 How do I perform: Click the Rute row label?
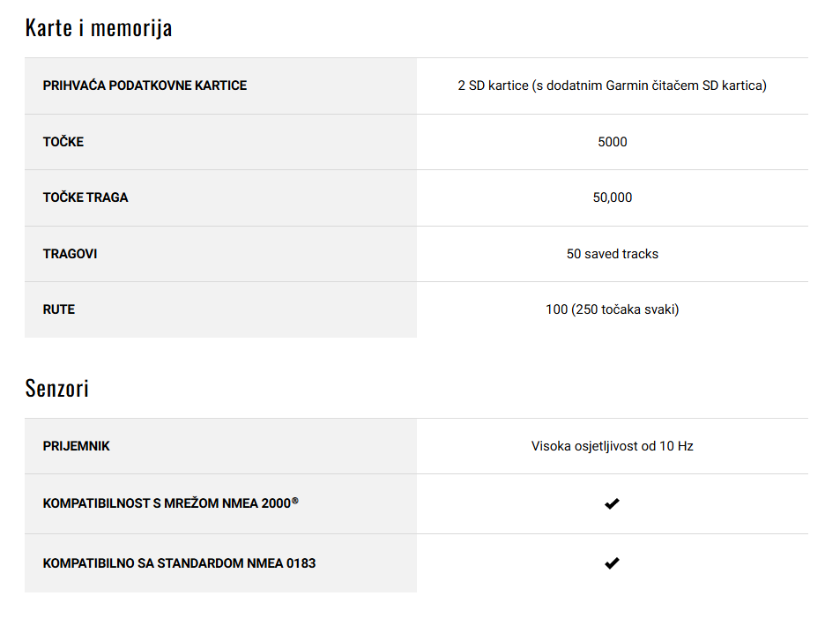tap(59, 309)
